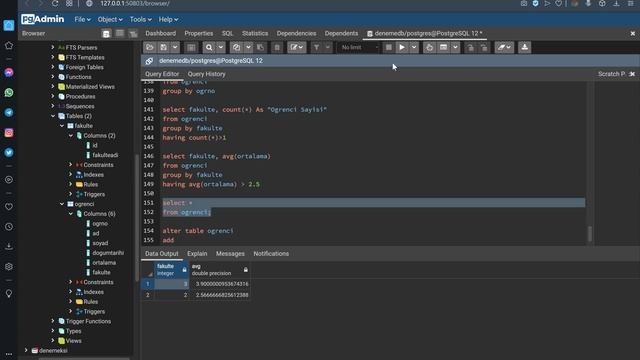
Task: Open the File menu
Action: click(82, 19)
